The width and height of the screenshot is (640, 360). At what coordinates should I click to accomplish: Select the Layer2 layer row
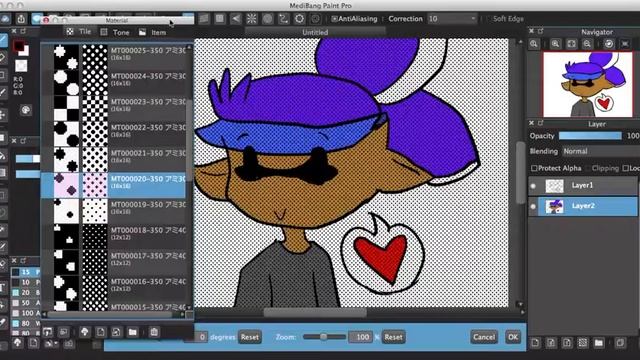coord(583,206)
